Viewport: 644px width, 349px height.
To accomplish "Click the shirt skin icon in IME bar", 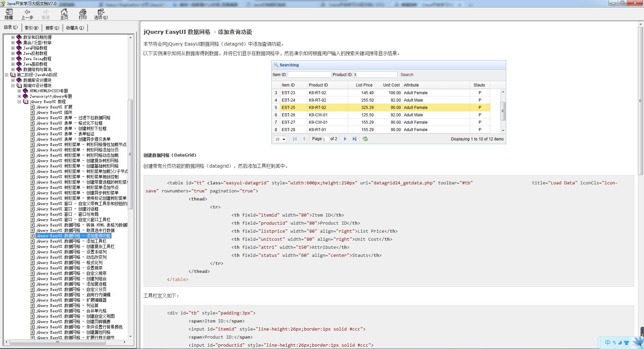I will coord(626,343).
